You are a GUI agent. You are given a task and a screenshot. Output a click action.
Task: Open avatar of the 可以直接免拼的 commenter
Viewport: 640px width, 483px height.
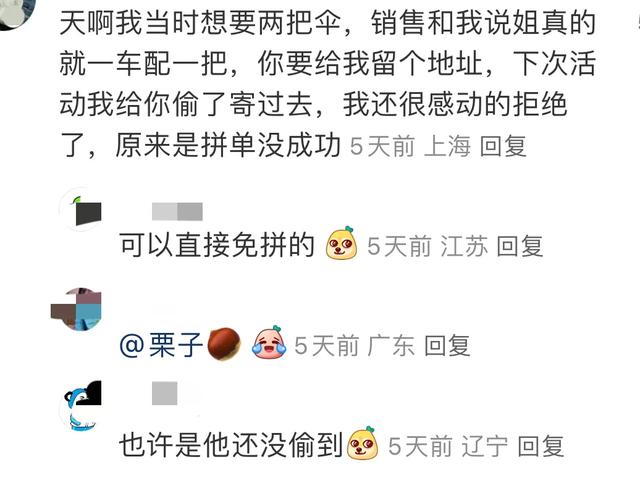[82, 209]
